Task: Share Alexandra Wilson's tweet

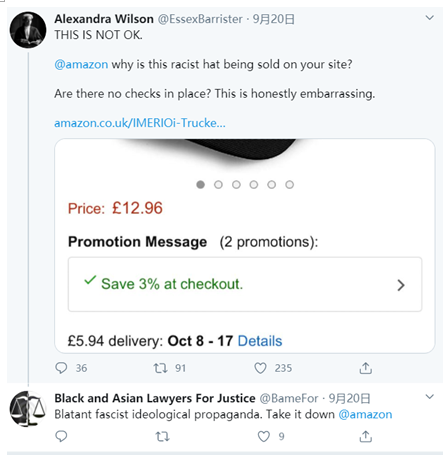Action: tap(366, 368)
